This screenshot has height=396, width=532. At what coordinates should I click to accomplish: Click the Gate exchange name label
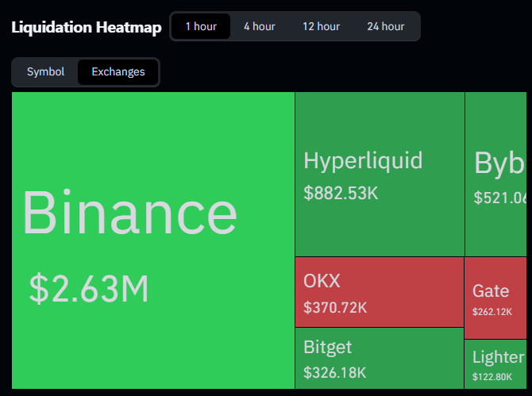click(x=491, y=291)
